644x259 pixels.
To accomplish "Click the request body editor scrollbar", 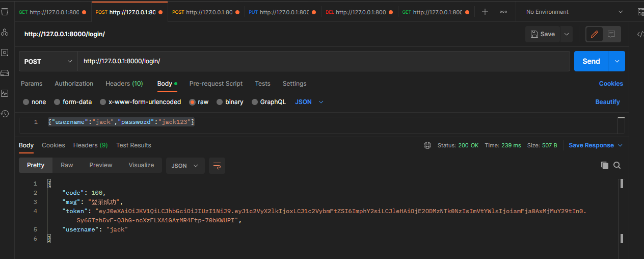I will click(x=621, y=125).
